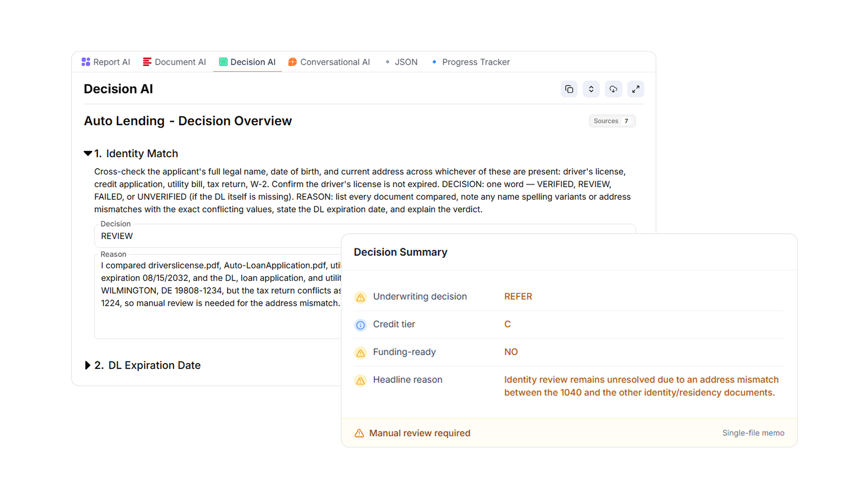Screen dimensions: 868x498
Task: Click the Manual review required label
Action: (x=420, y=433)
